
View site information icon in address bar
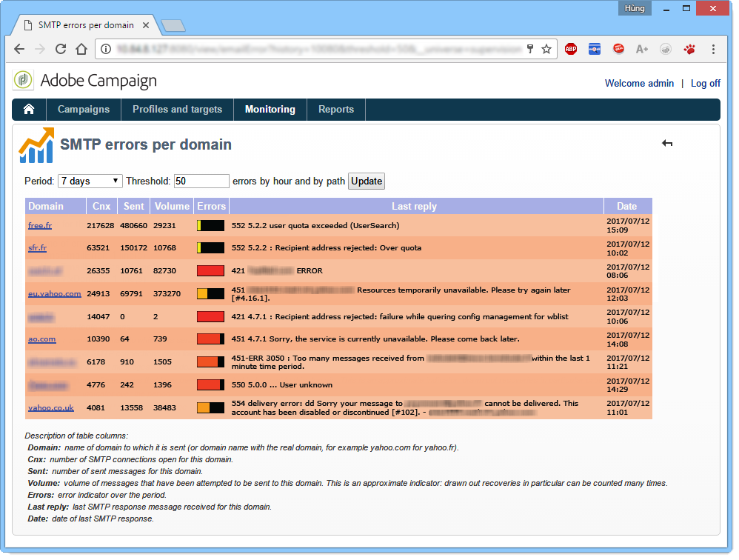(x=106, y=49)
